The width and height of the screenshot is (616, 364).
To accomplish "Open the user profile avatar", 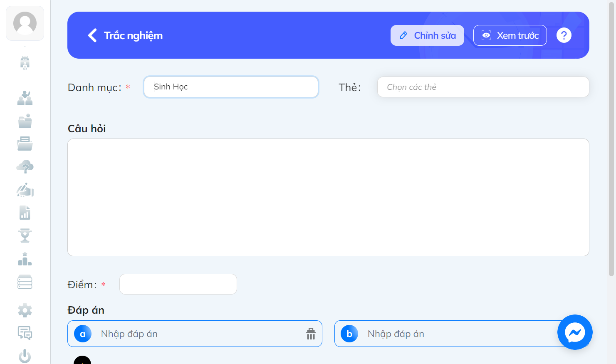I will (x=25, y=23).
